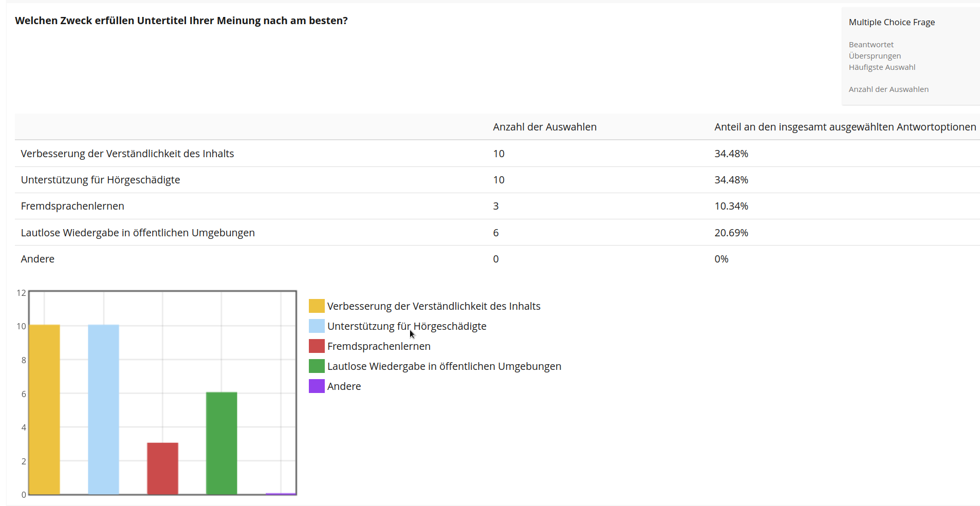
Task: Select the 'Anzahl der Auswahlen' column header
Action: (x=544, y=127)
